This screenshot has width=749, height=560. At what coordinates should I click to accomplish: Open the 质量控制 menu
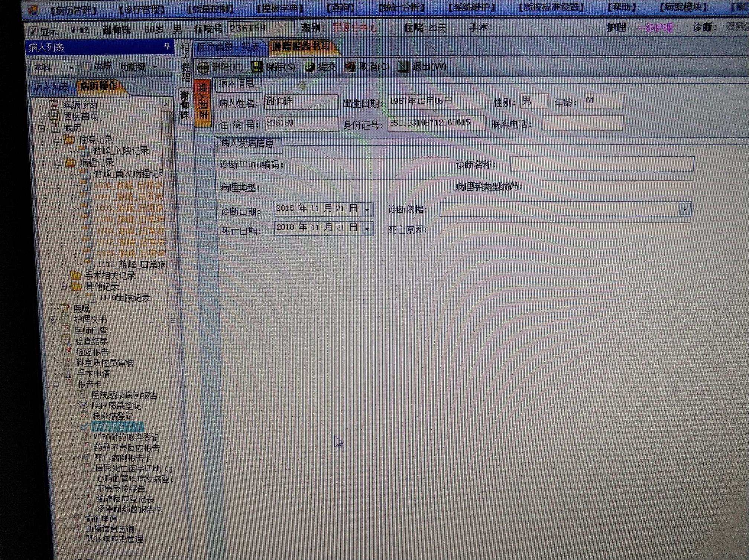point(211,9)
